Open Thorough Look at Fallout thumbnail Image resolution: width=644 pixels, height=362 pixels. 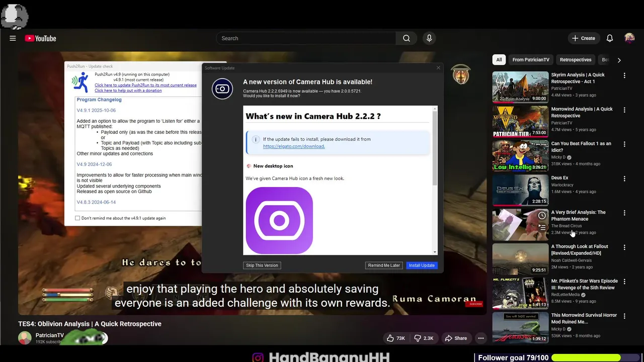tap(520, 259)
